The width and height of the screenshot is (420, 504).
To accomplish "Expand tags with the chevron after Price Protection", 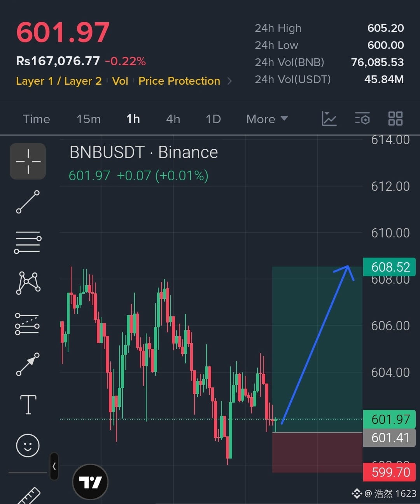I will point(229,81).
